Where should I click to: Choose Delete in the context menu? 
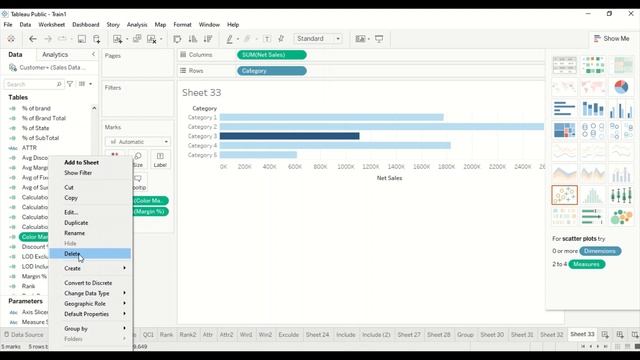pos(90,253)
